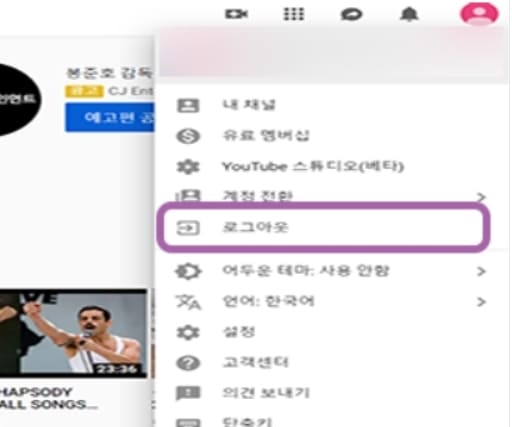This screenshot has width=512, height=427.
Task: Click the 로그아웃 sign-out arrow icon
Action: click(x=188, y=228)
